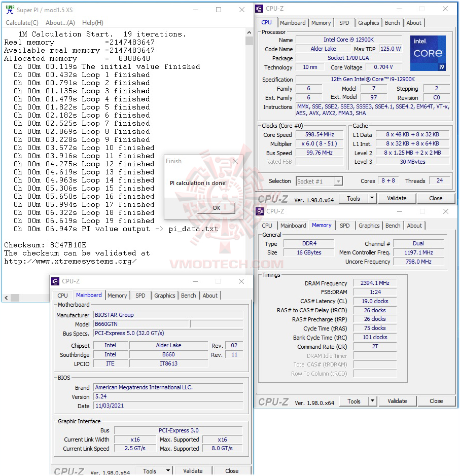Click the DRAM Frequency value 2394.1 MHz
Screen dimensions: 460x476
click(x=375, y=283)
